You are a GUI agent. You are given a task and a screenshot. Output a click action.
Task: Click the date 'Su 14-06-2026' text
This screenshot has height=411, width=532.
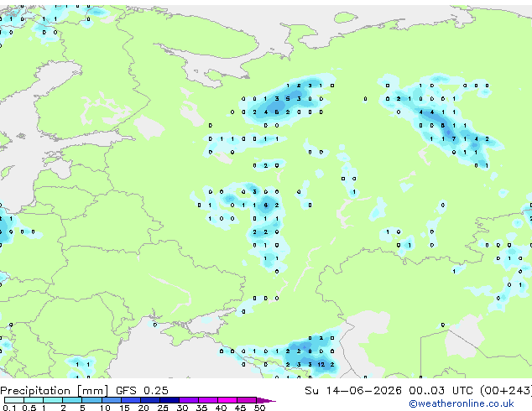click(x=353, y=391)
